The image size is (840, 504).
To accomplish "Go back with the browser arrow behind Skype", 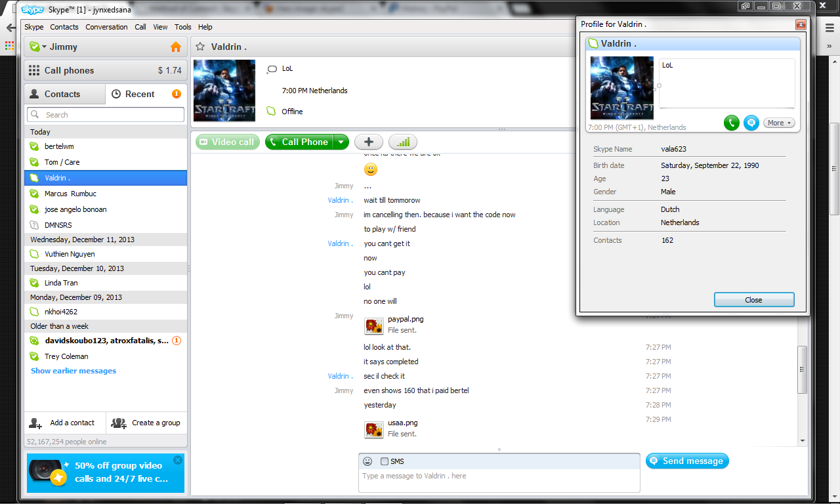I will 10,28.
